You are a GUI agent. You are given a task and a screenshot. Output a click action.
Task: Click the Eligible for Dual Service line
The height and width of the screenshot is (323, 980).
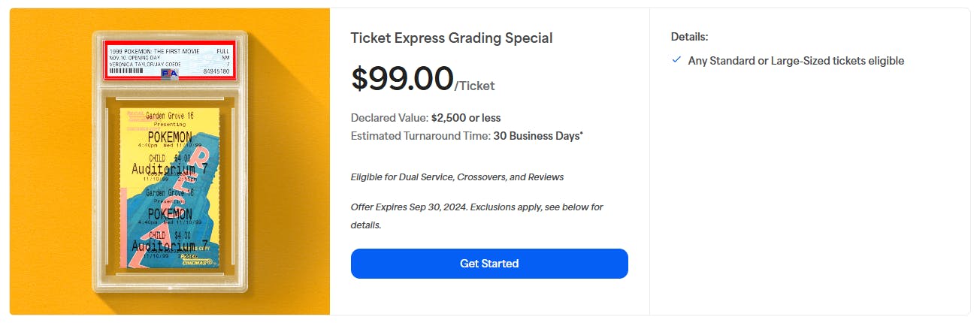[x=457, y=177]
